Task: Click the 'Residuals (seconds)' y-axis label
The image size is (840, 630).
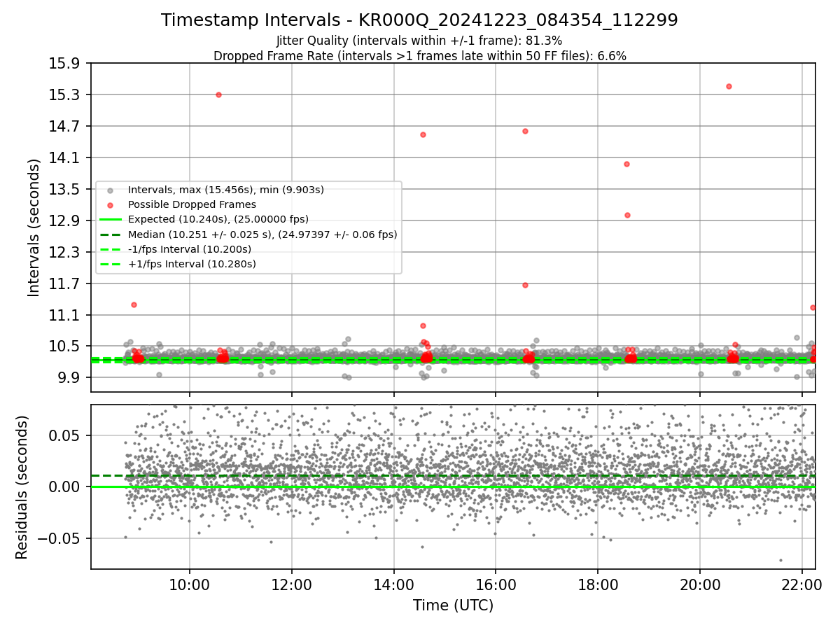Action: [x=22, y=487]
